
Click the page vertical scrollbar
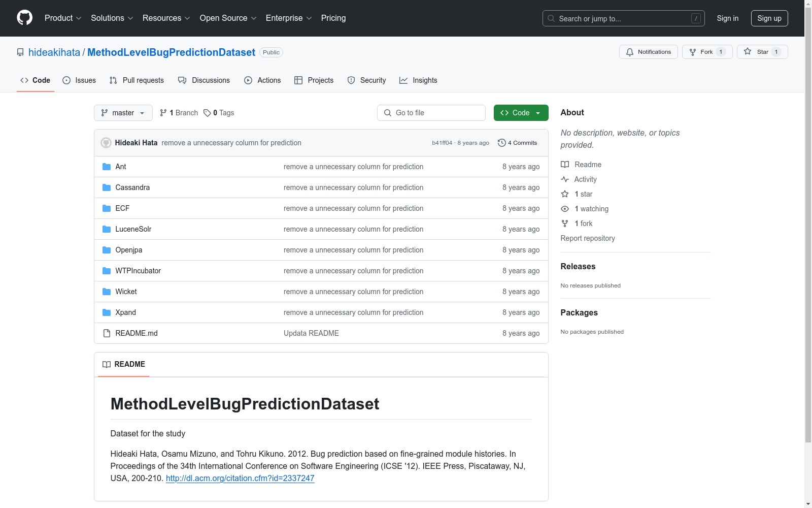tap(808, 226)
